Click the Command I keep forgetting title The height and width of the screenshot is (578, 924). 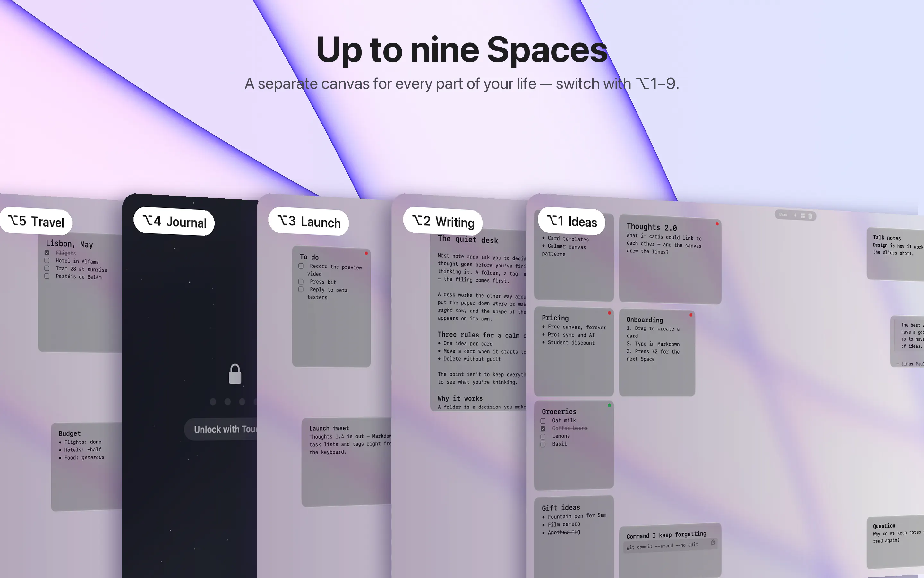click(x=666, y=535)
